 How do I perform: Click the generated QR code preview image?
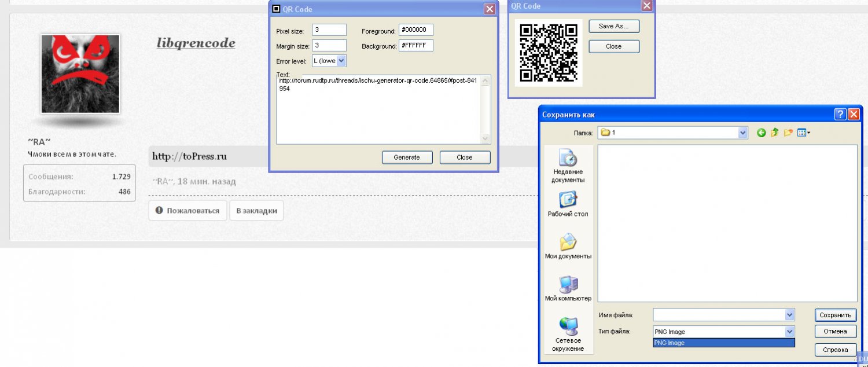549,53
